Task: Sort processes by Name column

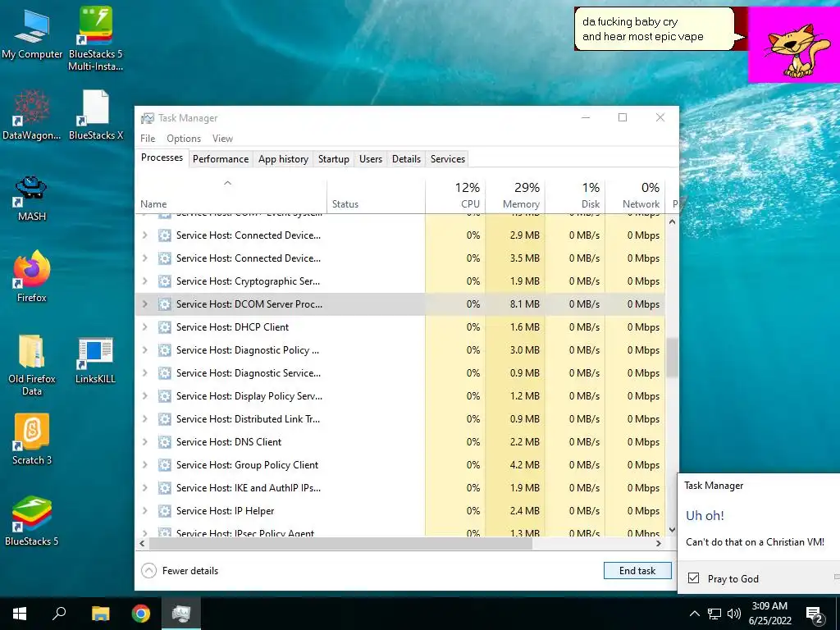Action: (x=231, y=197)
